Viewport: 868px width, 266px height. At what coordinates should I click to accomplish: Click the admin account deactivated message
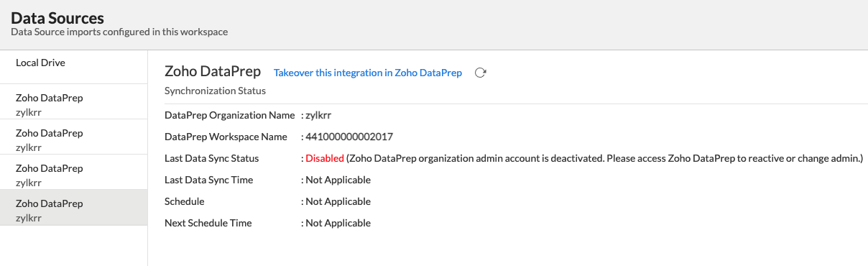[x=604, y=158]
